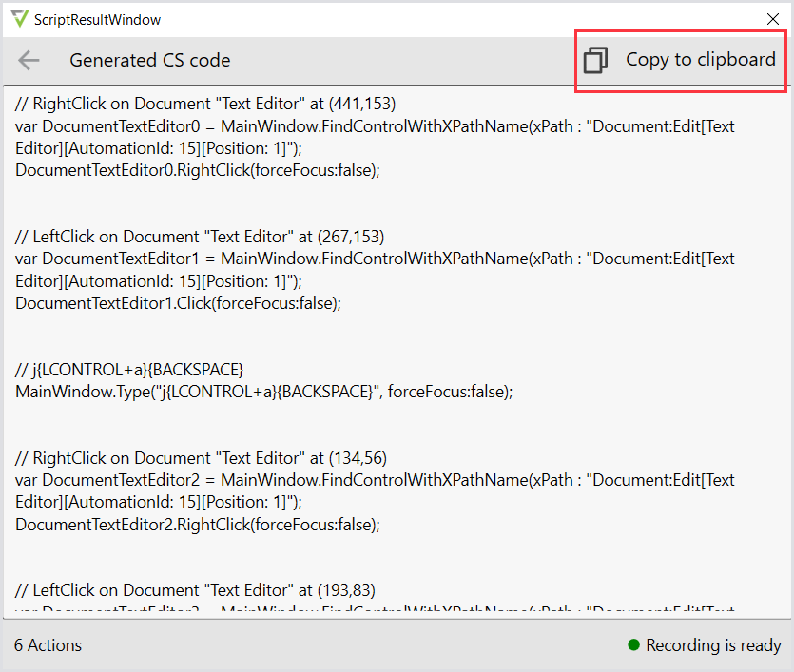Click the Recording is ready status text
Viewport: 794px width, 672px height.
click(713, 645)
